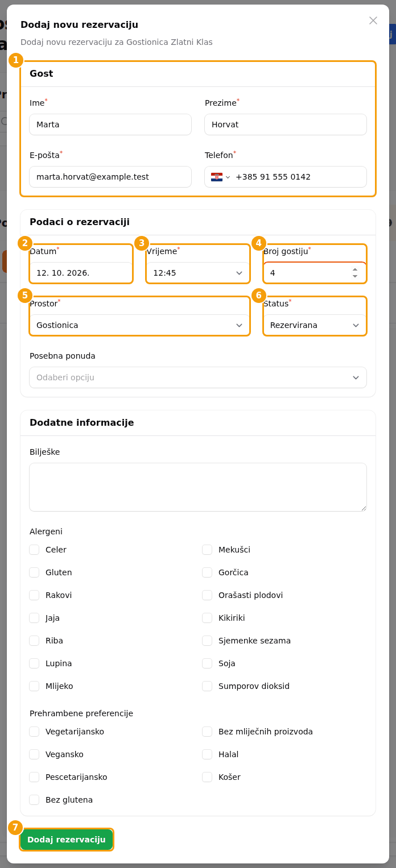Viewport: 396px width, 868px height.
Task: Select the Halal preference checkbox
Action: pyautogui.click(x=207, y=754)
